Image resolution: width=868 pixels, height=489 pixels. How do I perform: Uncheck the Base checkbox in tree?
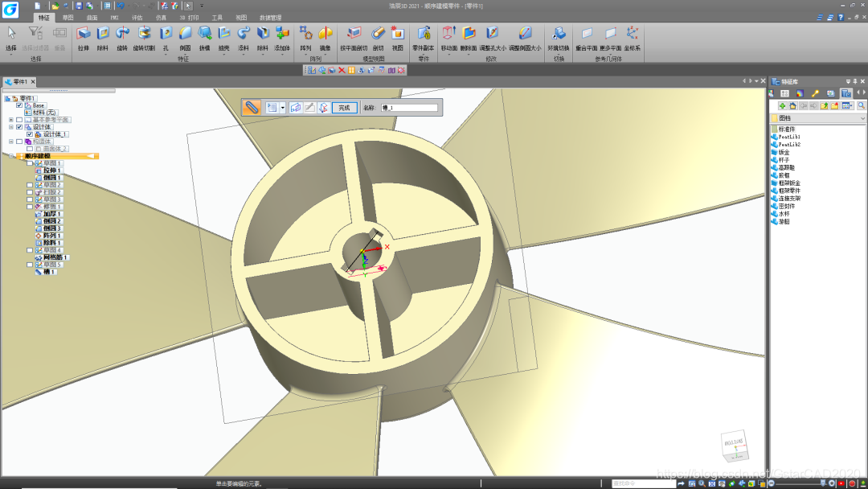coord(19,105)
